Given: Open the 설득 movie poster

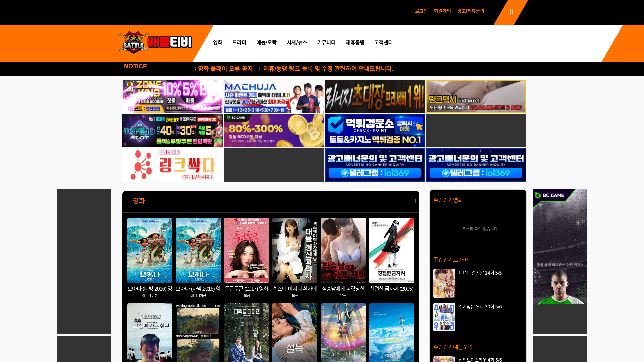Looking at the screenshot, I should tap(295, 333).
